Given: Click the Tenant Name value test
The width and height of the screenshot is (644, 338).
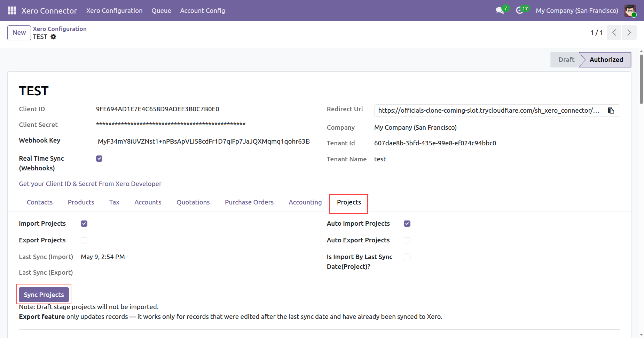Looking at the screenshot, I should pyautogui.click(x=380, y=159).
